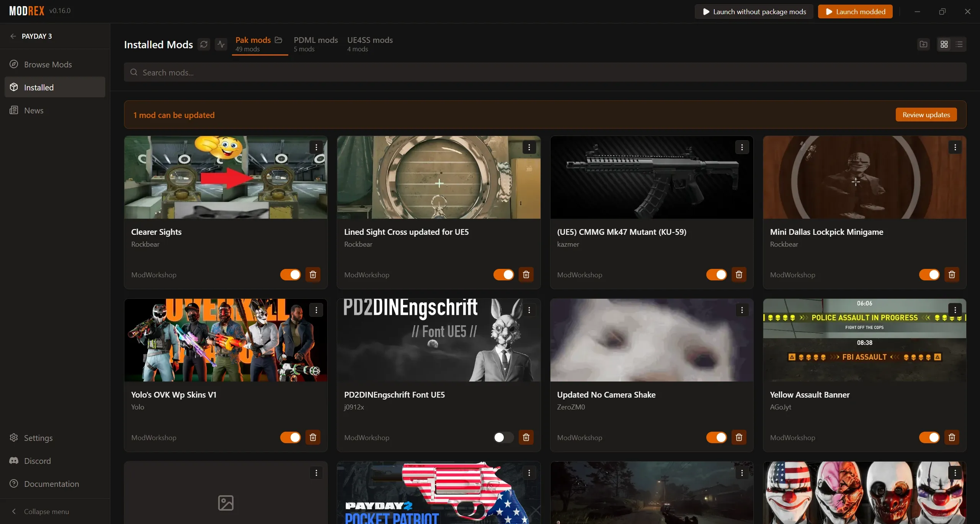Disable the Mini Dallas Lockpick Minigame toggle

pyautogui.click(x=929, y=275)
